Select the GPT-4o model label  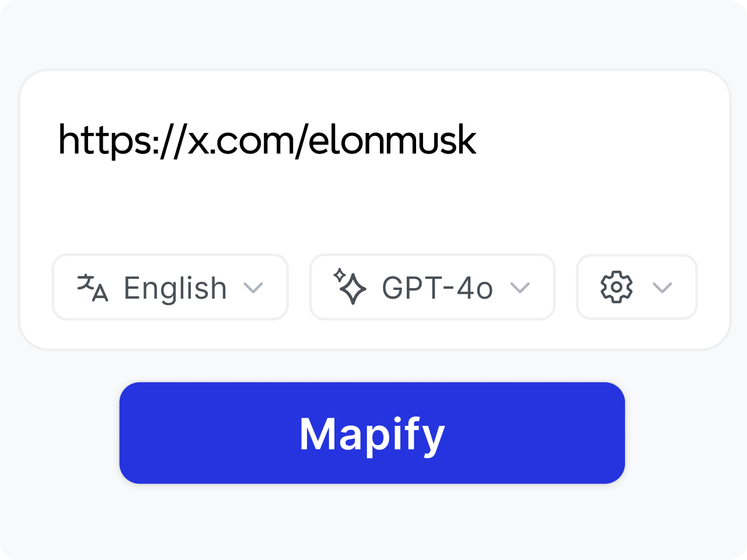(x=437, y=288)
